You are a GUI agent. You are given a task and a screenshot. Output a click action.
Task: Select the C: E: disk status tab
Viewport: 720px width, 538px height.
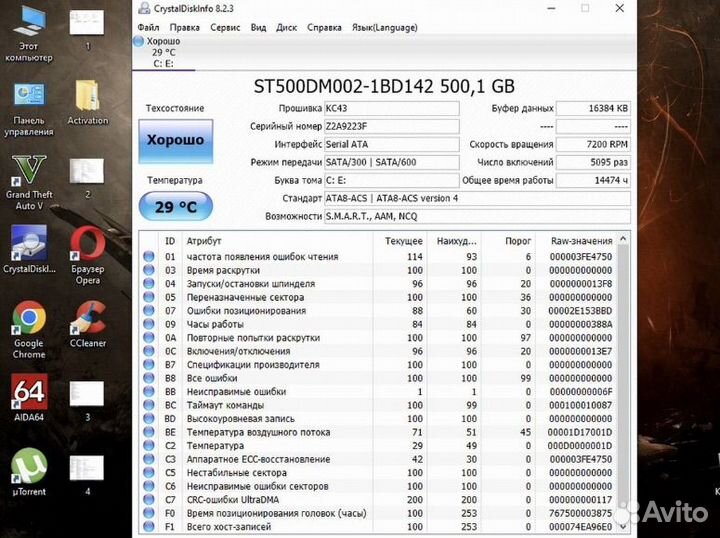(x=160, y=52)
